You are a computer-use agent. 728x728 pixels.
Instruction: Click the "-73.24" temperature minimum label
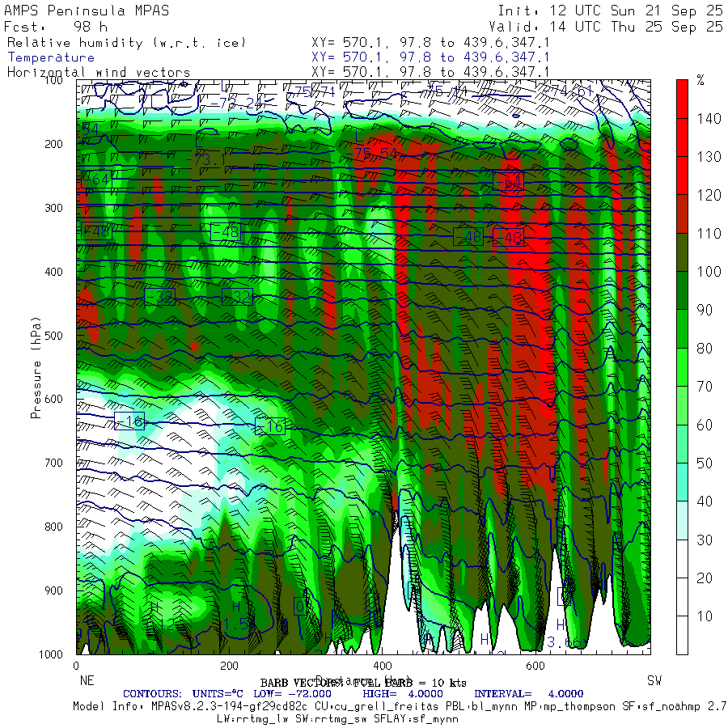pyautogui.click(x=238, y=103)
